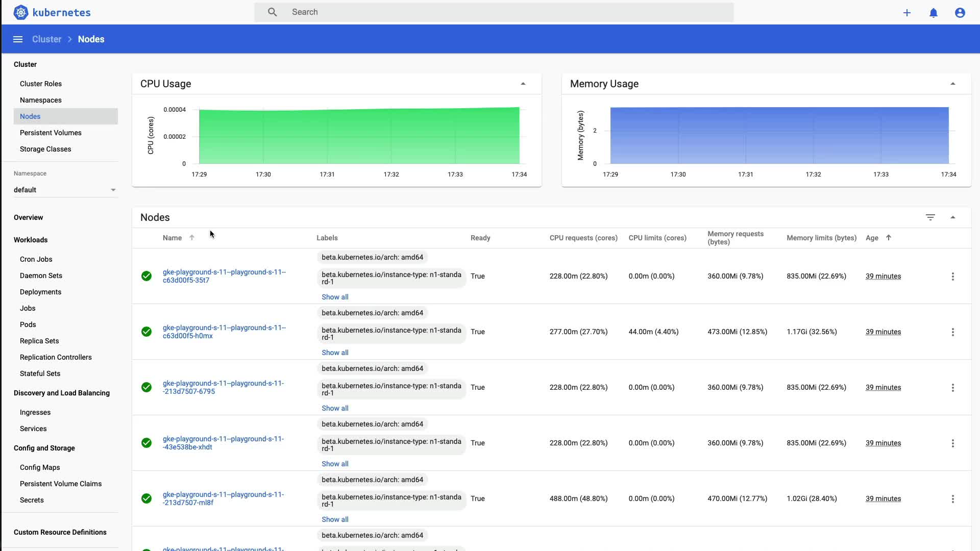Sort nodes by Name column arrow
This screenshot has height=551, width=980.
click(192, 238)
